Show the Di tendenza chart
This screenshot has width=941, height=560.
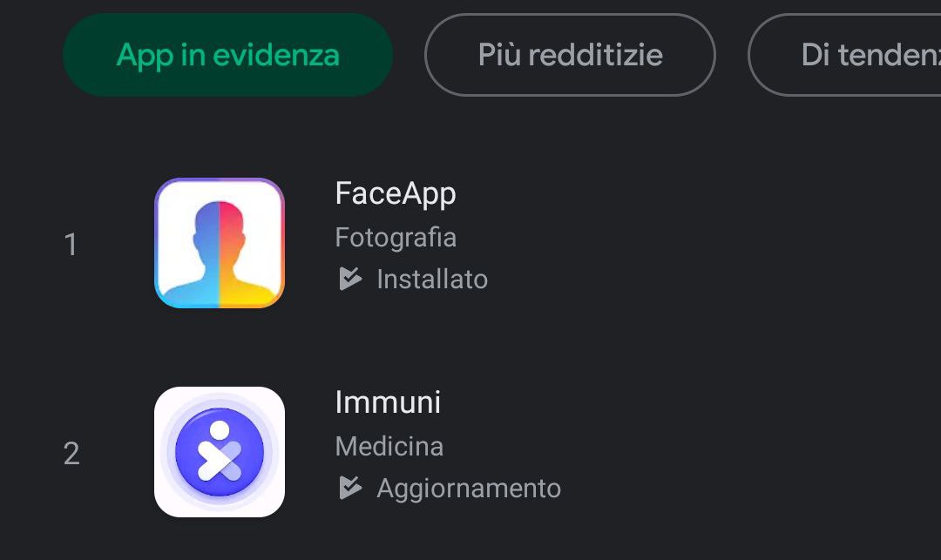click(x=863, y=55)
